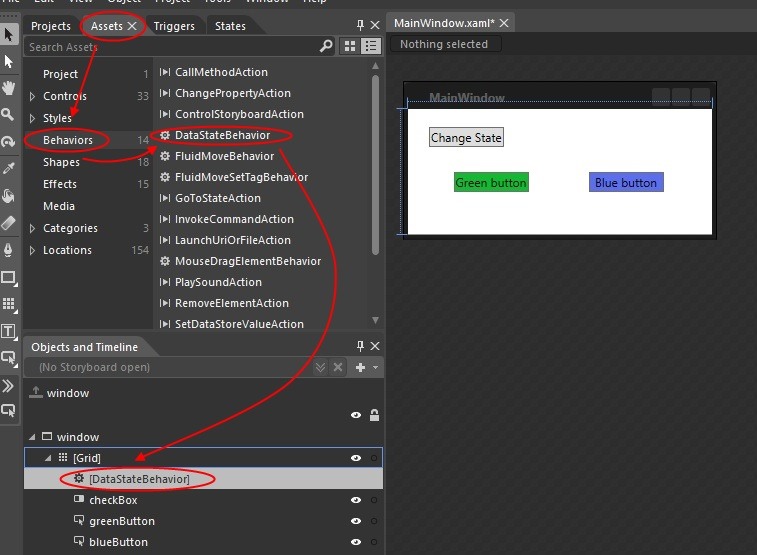757x555 pixels.
Task: Switch to the Triggers tab
Action: tap(174, 26)
